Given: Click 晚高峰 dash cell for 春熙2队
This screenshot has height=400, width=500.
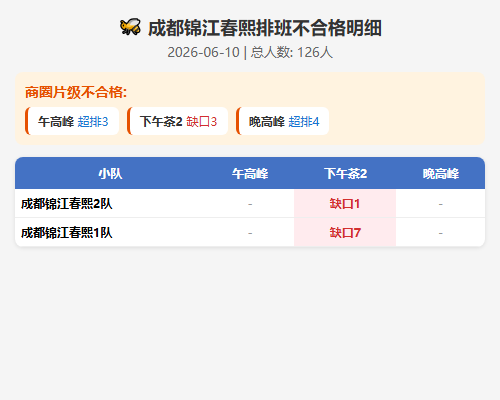Looking at the screenshot, I should click(441, 204).
